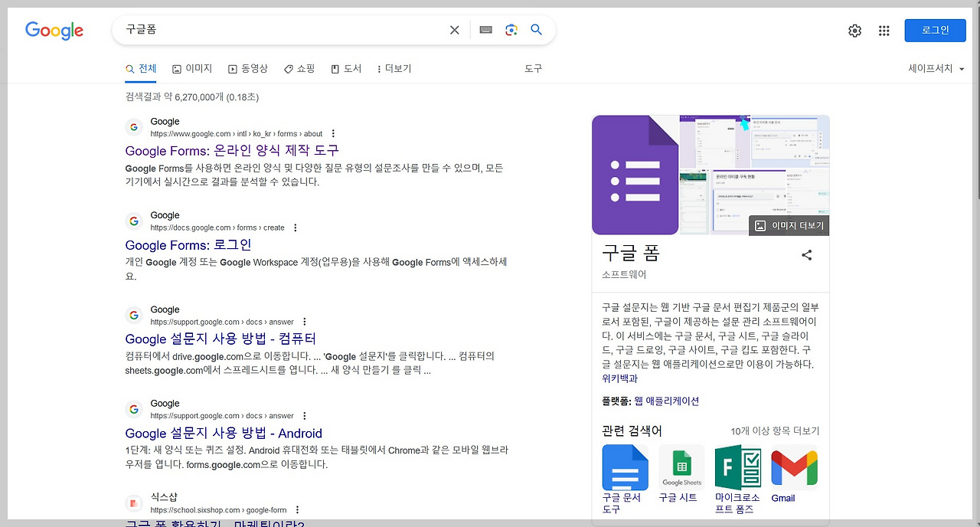Open the 위키백과 source link
The width and height of the screenshot is (980, 527).
tap(619, 378)
